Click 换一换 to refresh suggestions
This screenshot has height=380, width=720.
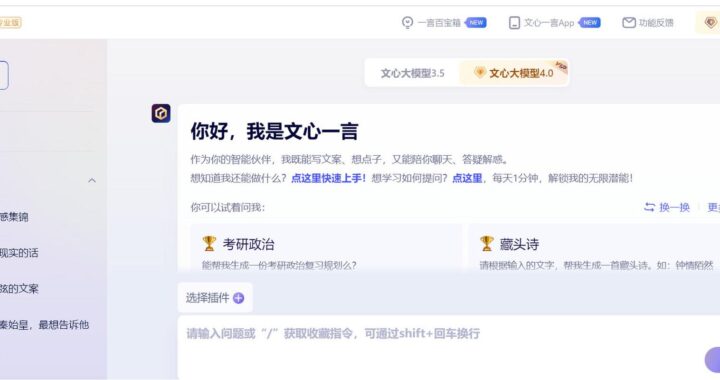[667, 207]
